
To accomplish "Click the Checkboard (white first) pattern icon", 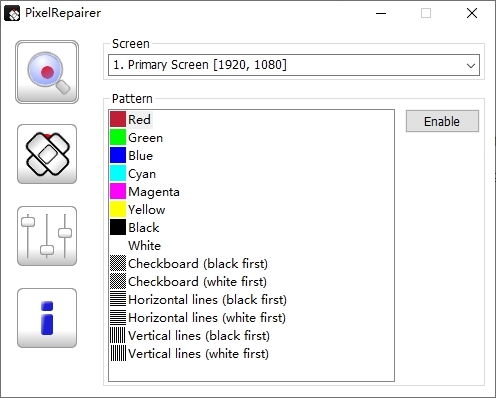I will tap(118, 281).
